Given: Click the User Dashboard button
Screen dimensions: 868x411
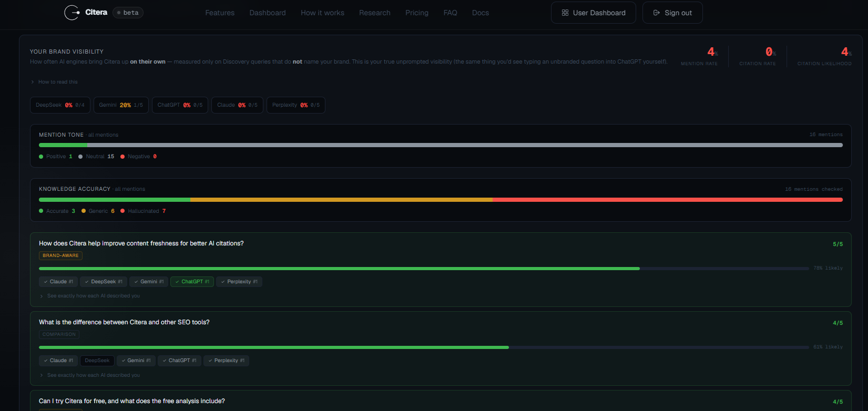Looking at the screenshot, I should click(x=594, y=13).
